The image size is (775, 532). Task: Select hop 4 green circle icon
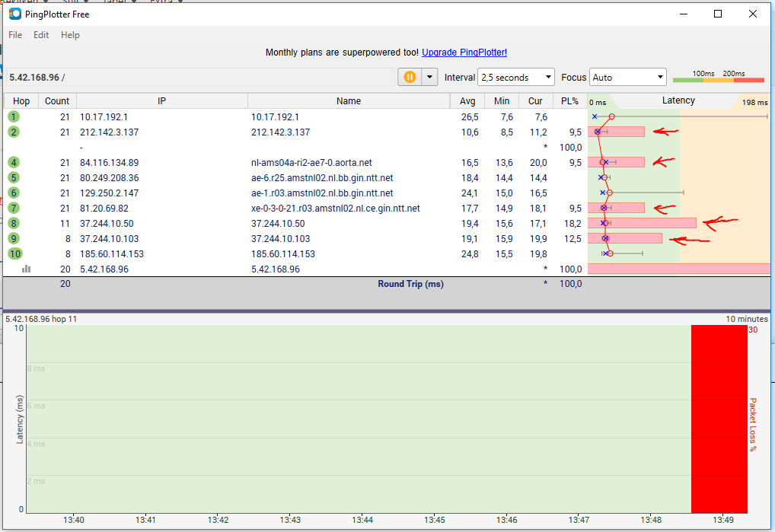[x=14, y=163]
